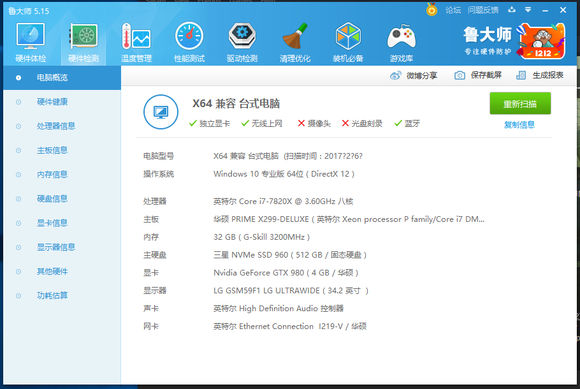Select the 电脑概览 sidebar tab

click(x=62, y=78)
